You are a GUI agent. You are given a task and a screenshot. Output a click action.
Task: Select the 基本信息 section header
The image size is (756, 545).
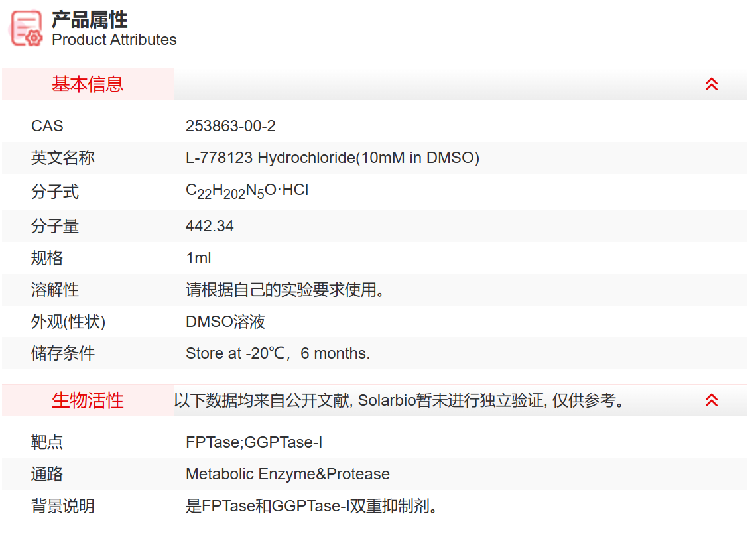pyautogui.click(x=88, y=84)
